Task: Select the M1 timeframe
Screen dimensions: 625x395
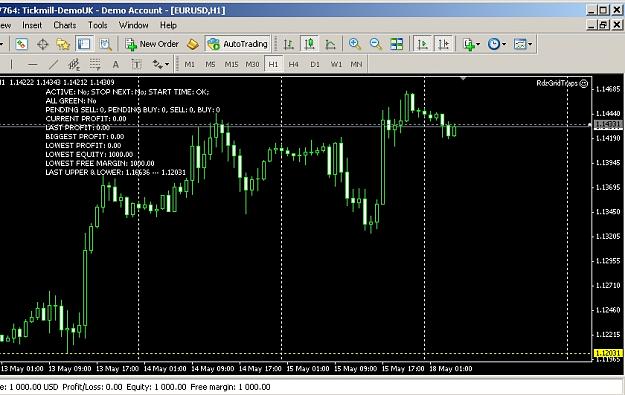Action: (190, 64)
